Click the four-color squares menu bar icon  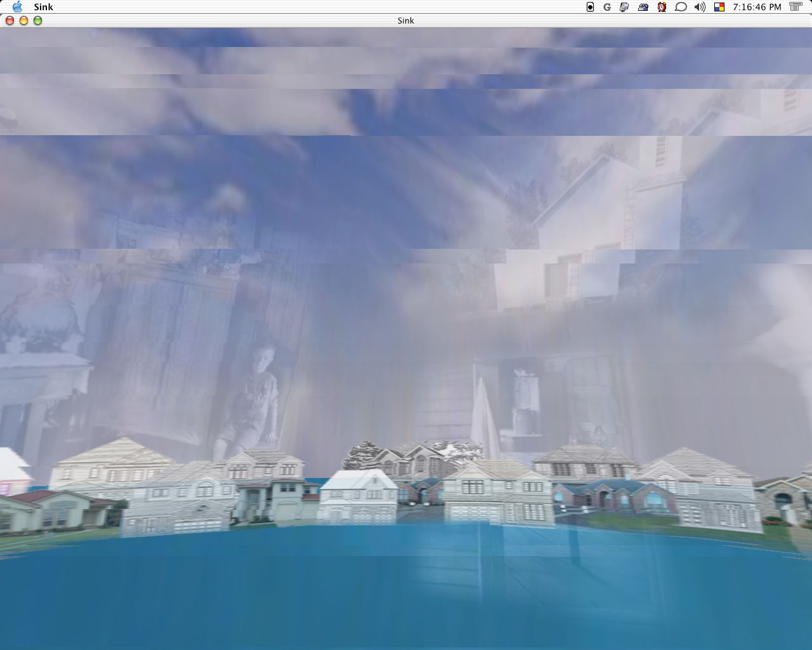[719, 7]
